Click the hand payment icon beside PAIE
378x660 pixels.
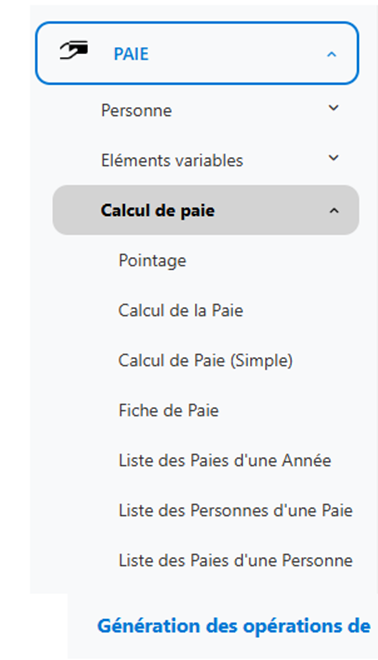[74, 50]
